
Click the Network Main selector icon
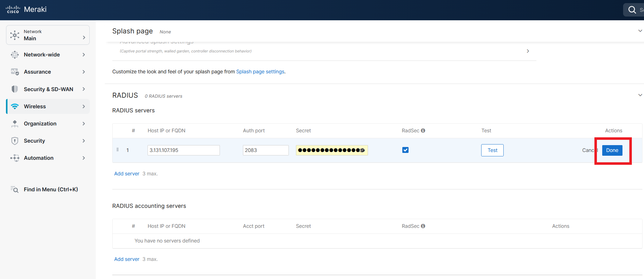pos(15,35)
